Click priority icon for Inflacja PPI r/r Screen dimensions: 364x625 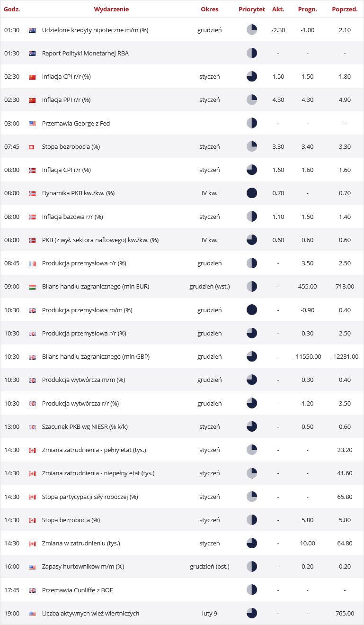coord(252,100)
